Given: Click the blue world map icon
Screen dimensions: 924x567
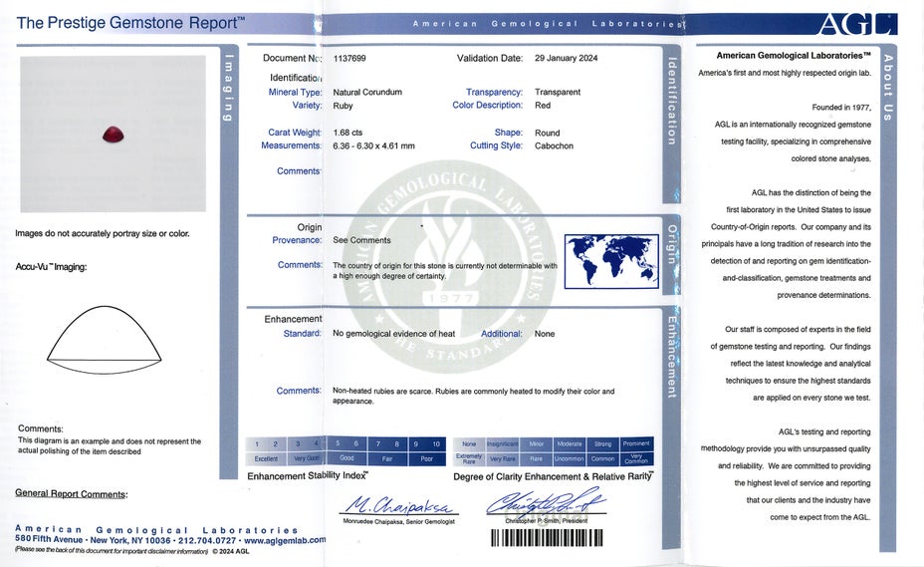Looking at the screenshot, I should click(x=611, y=261).
